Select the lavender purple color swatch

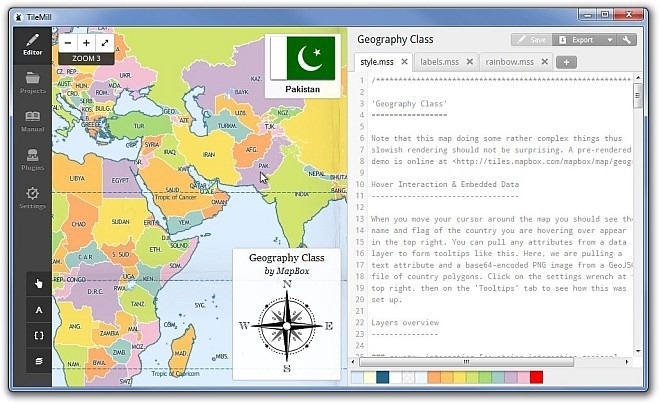pos(511,377)
